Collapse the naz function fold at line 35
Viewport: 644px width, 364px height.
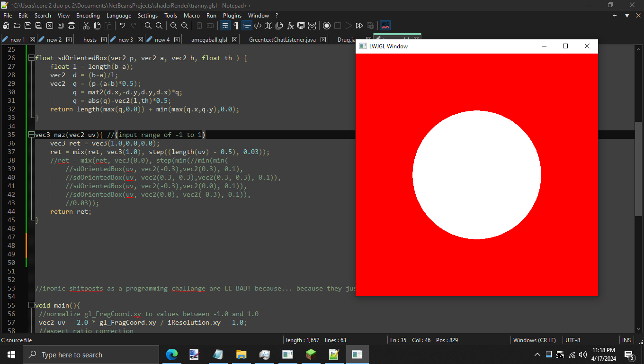pos(31,135)
